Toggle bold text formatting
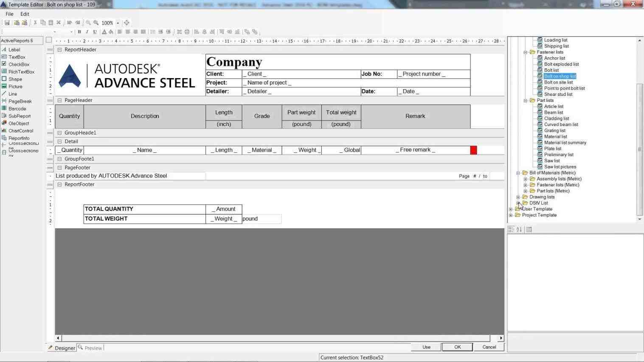 coord(79,31)
